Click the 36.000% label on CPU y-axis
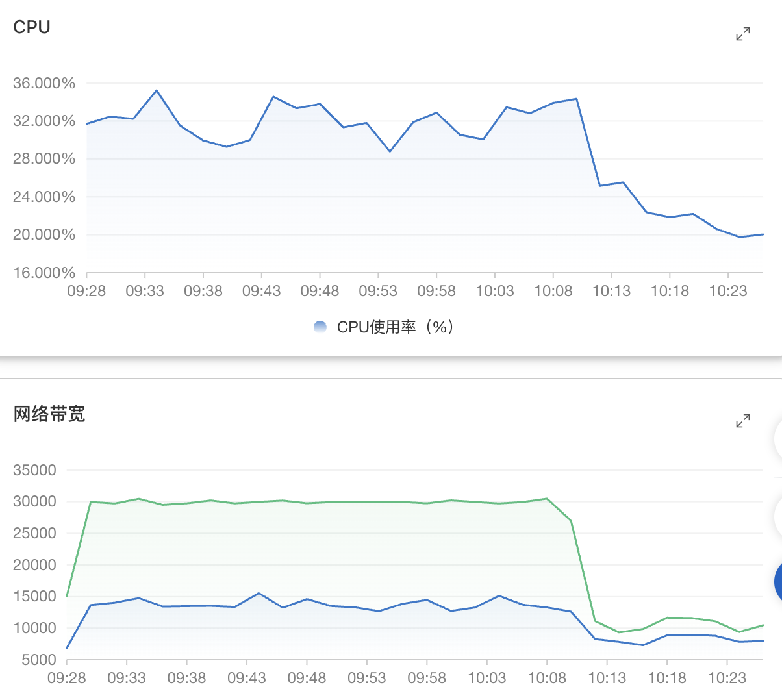Viewport: 782px width, 700px height. (x=44, y=83)
